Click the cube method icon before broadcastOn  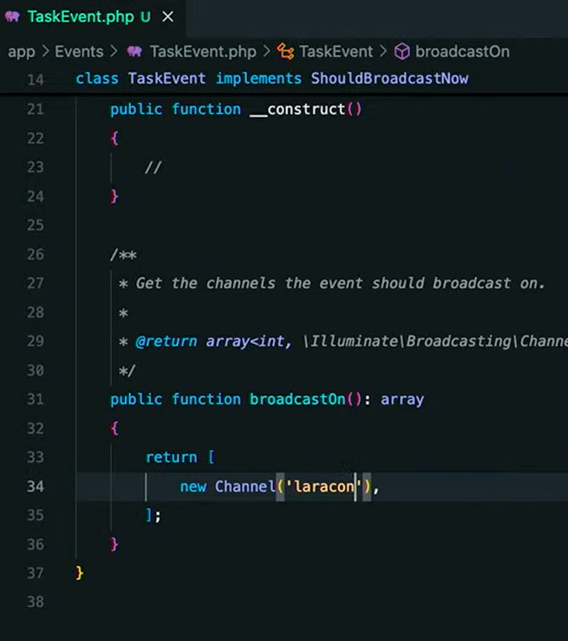coord(402,52)
